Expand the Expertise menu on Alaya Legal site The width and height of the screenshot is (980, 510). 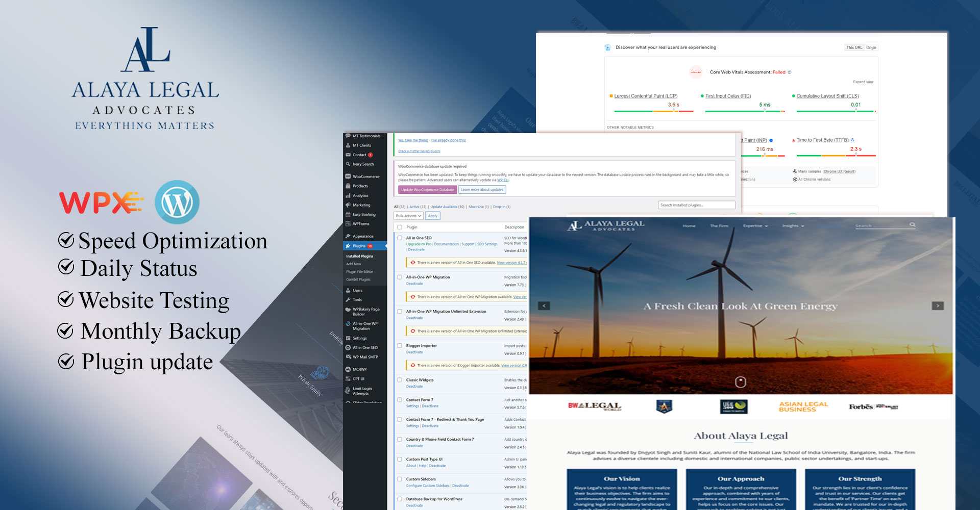(755, 225)
